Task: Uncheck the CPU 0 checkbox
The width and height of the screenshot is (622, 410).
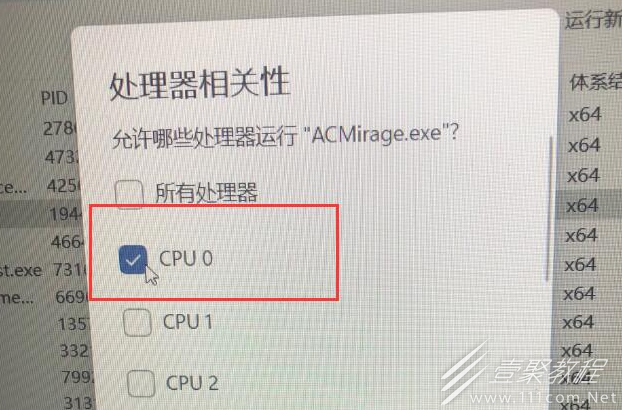Action: coord(133,260)
